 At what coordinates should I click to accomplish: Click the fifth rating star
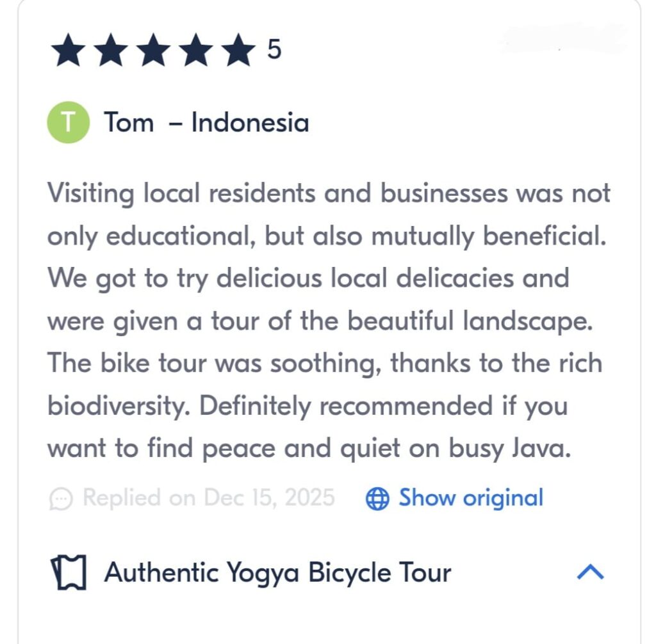point(238,51)
